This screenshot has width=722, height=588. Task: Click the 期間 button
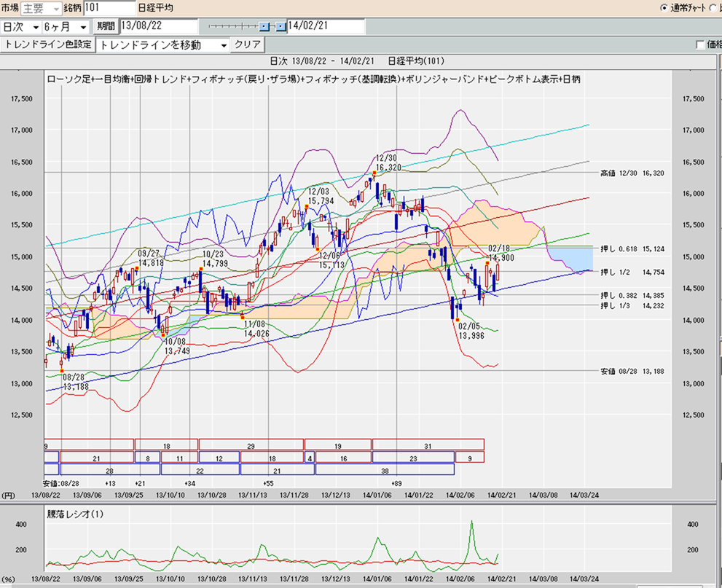point(106,26)
